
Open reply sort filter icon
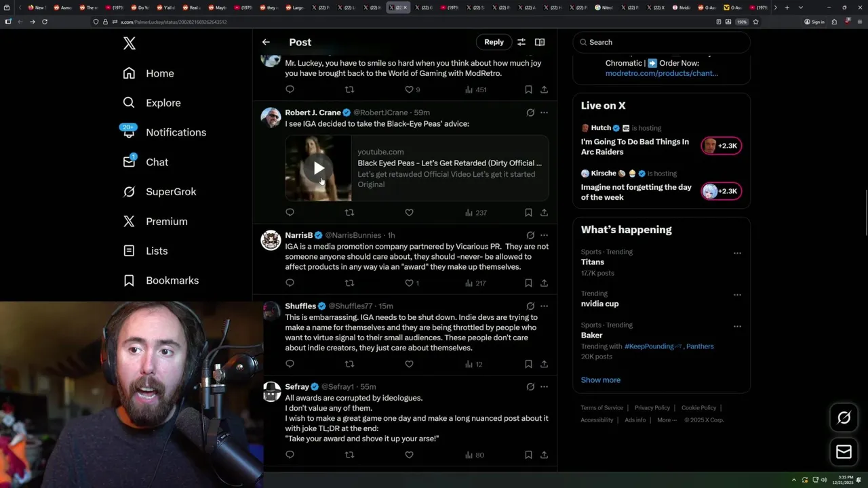pos(521,42)
